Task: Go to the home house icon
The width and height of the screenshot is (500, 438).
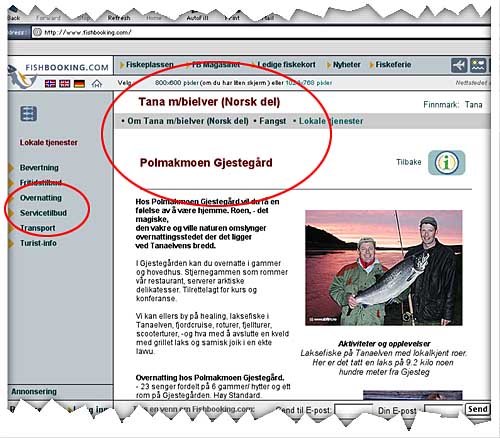Action: [x=97, y=83]
